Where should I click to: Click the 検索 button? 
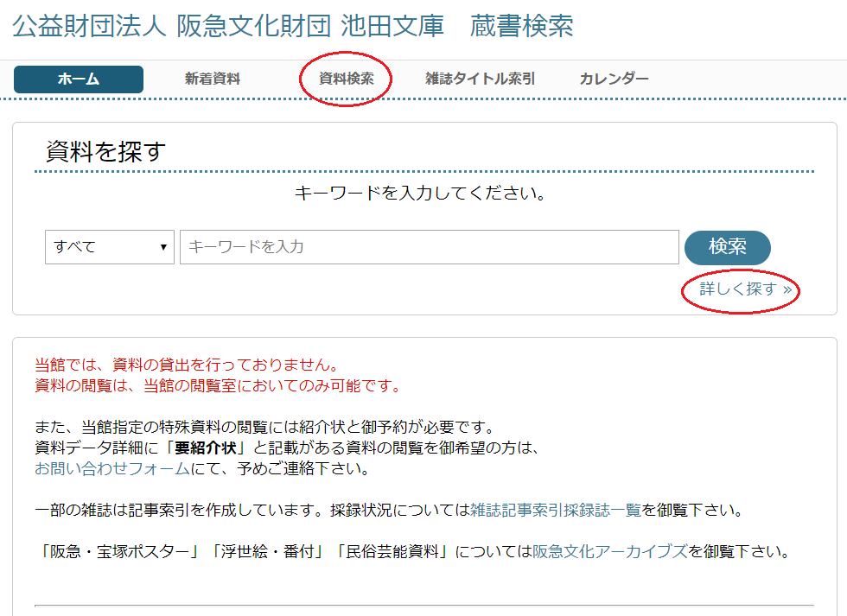pyautogui.click(x=727, y=247)
